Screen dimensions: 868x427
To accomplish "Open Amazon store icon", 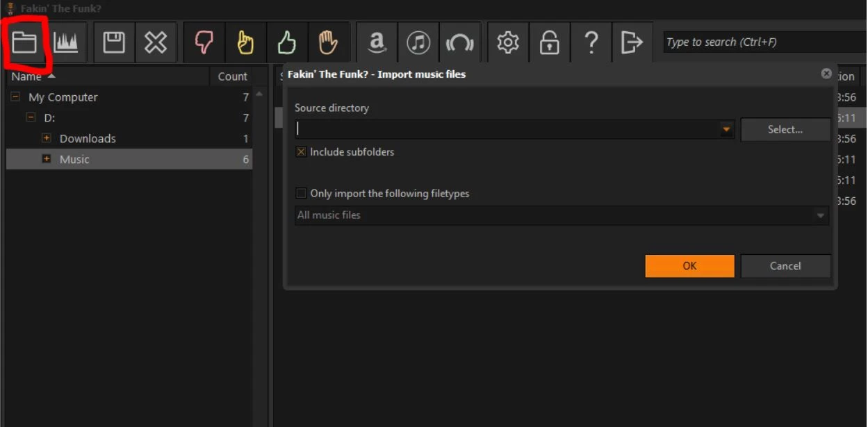I will pos(377,43).
